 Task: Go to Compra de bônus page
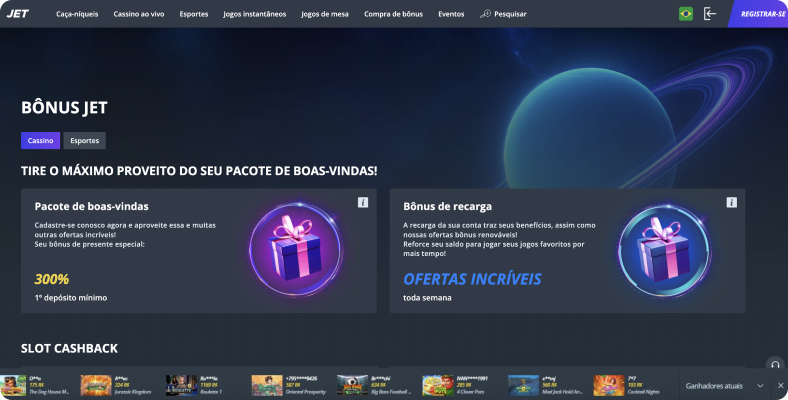(x=393, y=14)
